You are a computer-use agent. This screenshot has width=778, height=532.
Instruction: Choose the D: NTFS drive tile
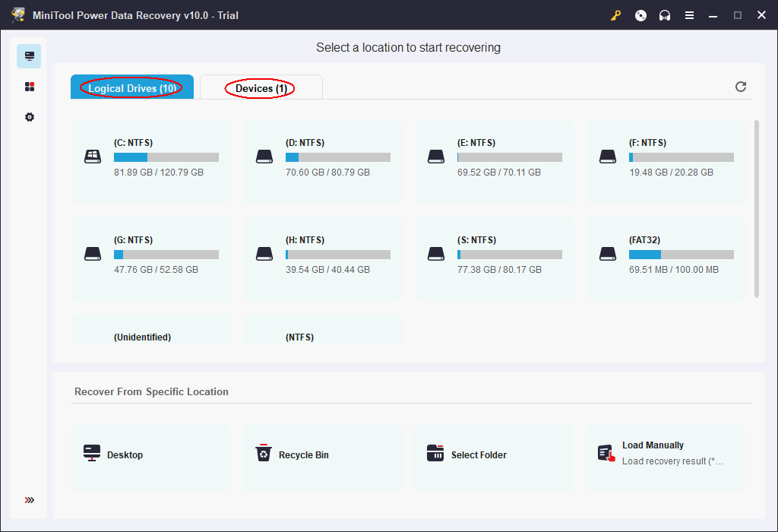[x=323, y=161]
